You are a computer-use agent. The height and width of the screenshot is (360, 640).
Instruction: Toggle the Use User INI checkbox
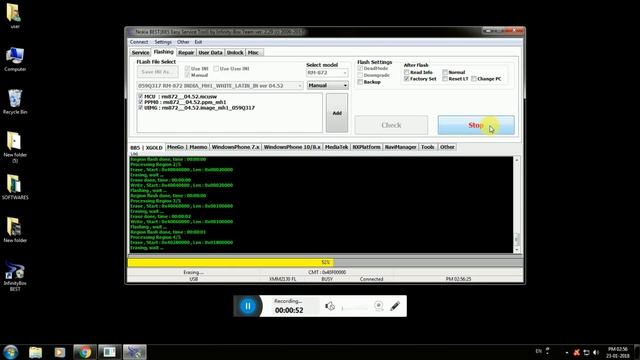click(x=216, y=69)
